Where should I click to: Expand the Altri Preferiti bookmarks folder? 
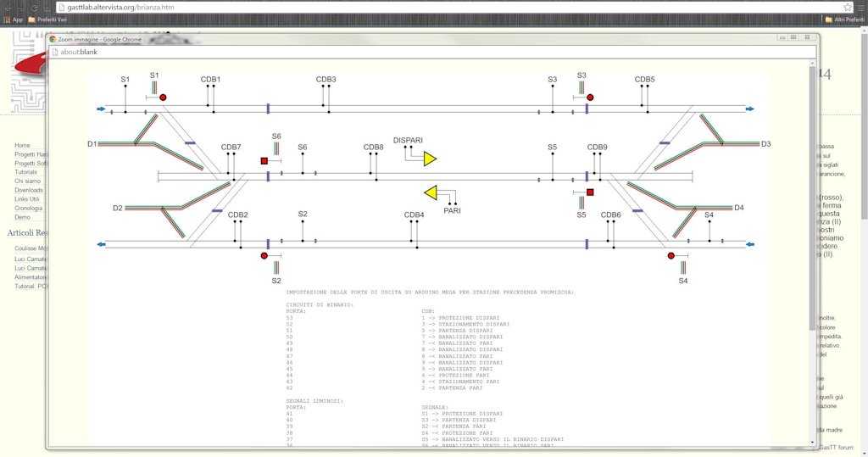844,20
